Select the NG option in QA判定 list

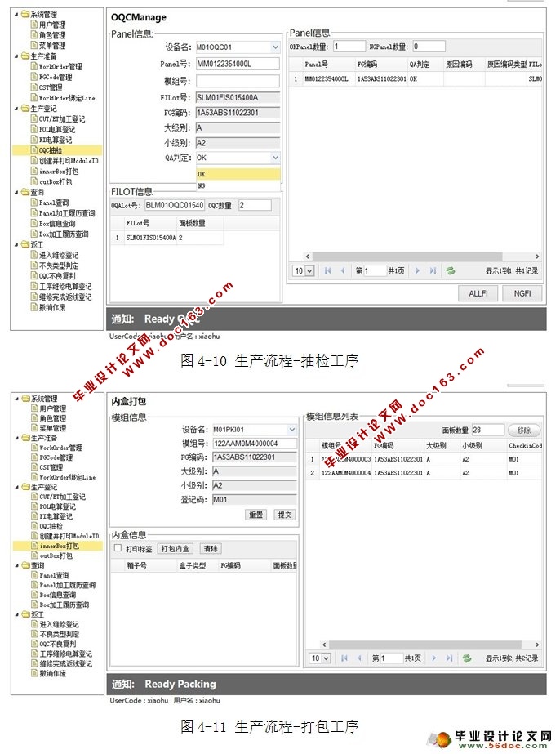238,185
